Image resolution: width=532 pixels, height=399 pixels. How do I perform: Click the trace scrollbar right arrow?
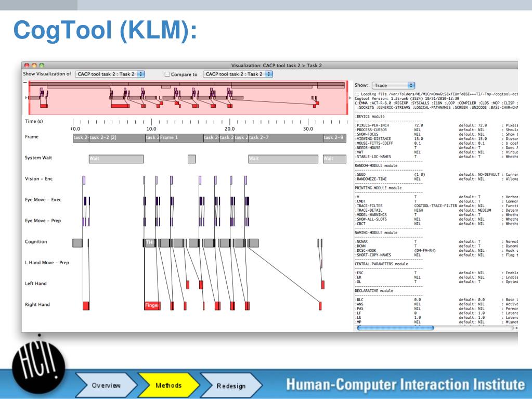pyautogui.click(x=516, y=328)
